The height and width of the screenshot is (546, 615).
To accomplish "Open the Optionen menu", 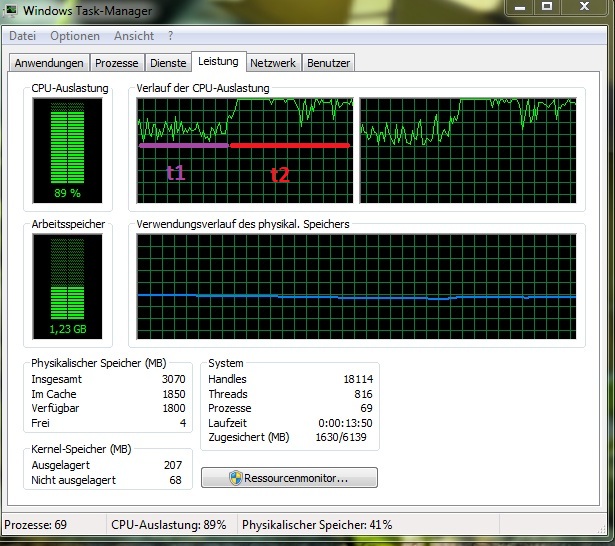I will (x=75, y=36).
